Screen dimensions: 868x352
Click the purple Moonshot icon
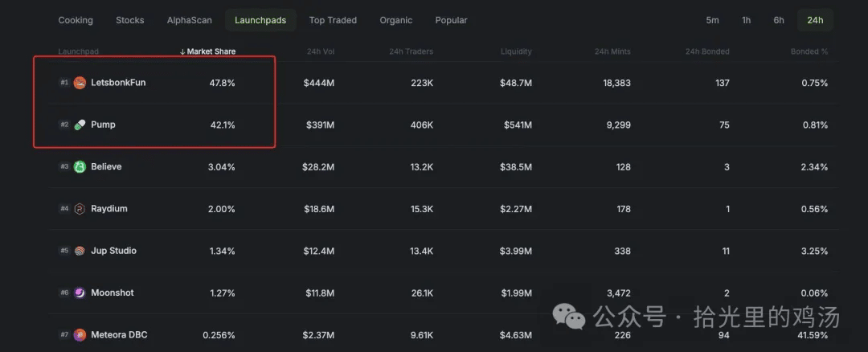point(80,293)
